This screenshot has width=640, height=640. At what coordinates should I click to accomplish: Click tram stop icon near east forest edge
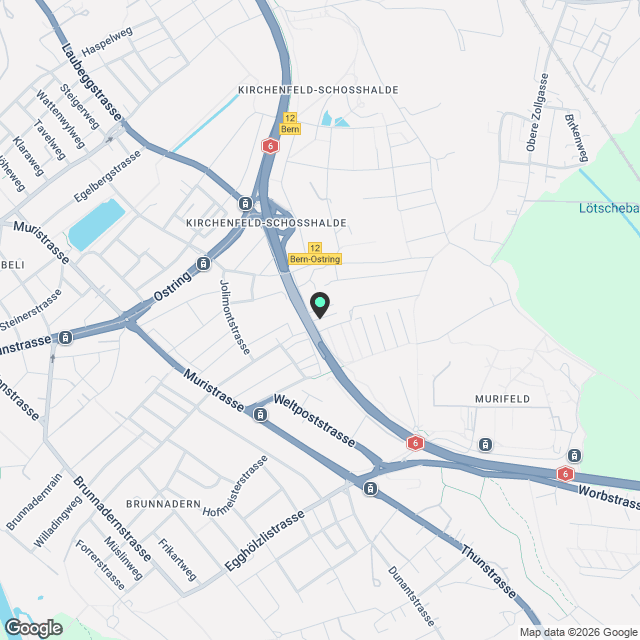coord(574,456)
